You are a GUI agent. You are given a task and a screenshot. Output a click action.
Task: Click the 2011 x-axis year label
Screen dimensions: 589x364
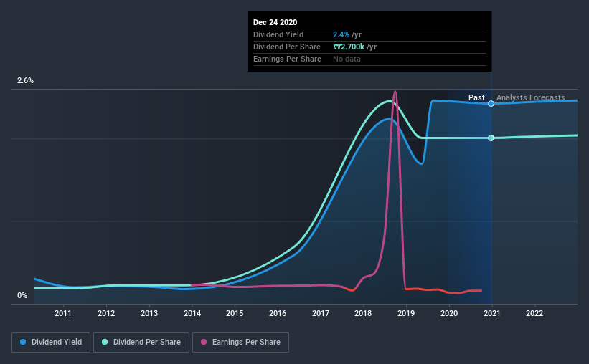pos(62,313)
